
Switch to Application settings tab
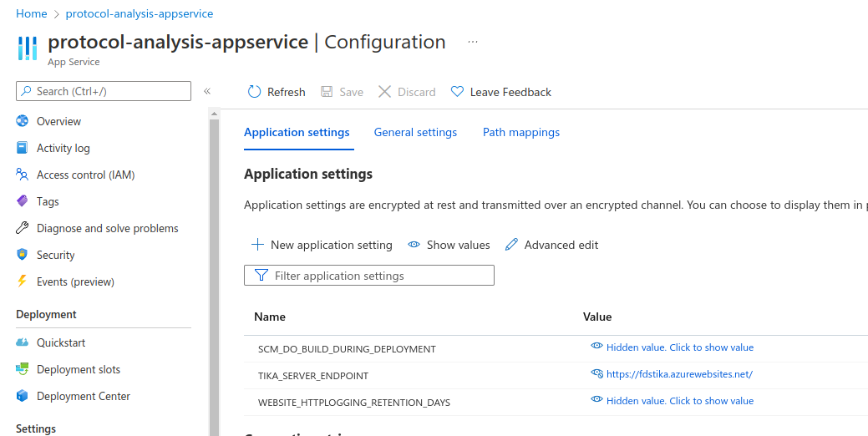pyautogui.click(x=297, y=132)
